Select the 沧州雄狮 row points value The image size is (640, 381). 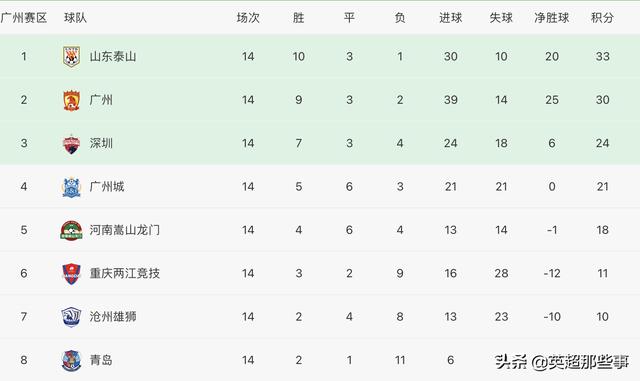(x=602, y=316)
